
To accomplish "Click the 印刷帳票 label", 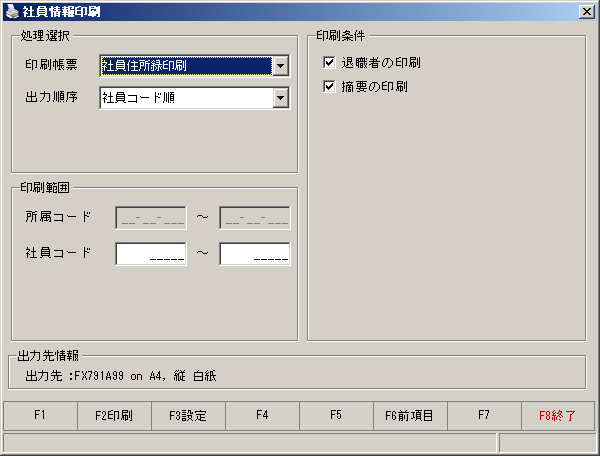I will coord(51,64).
